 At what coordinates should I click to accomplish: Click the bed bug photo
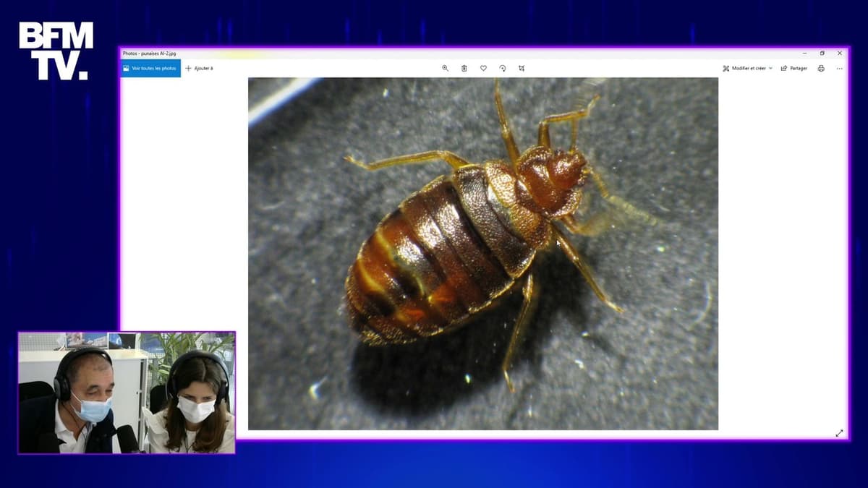[x=482, y=253]
